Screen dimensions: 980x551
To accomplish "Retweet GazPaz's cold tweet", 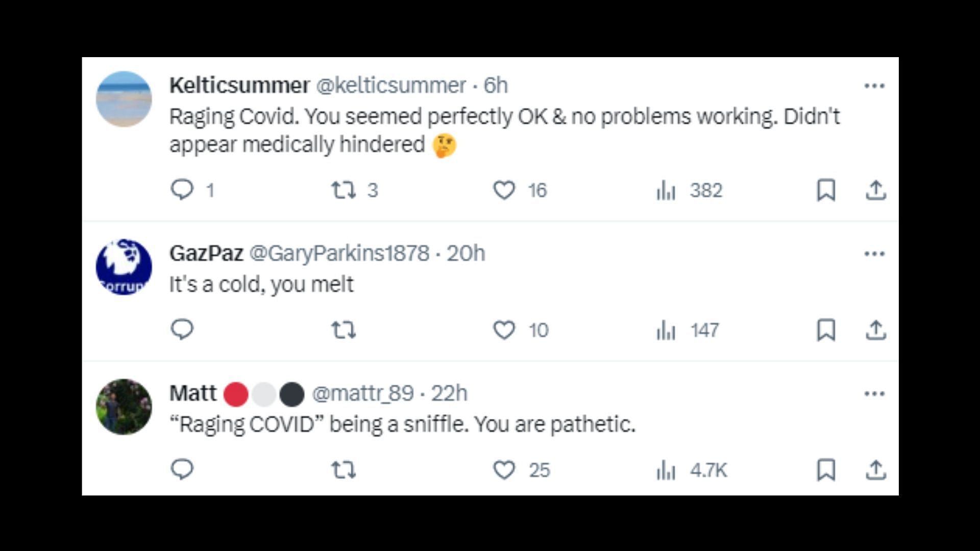I will [344, 330].
